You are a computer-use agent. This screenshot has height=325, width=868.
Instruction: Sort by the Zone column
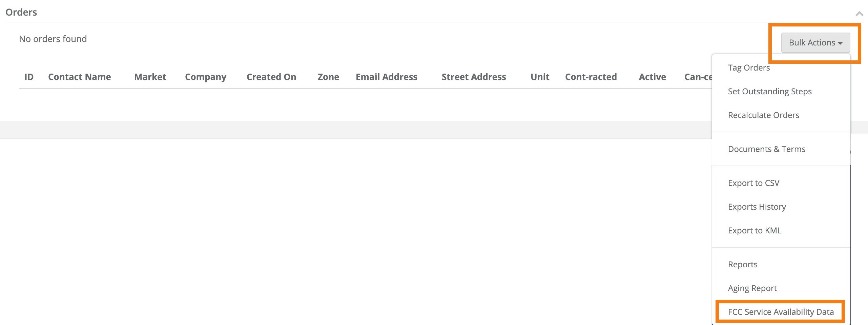[328, 77]
